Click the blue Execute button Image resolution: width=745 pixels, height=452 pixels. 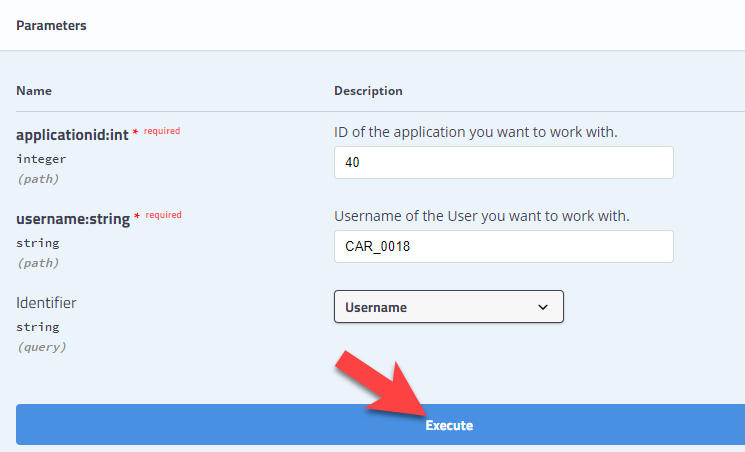tap(380, 424)
